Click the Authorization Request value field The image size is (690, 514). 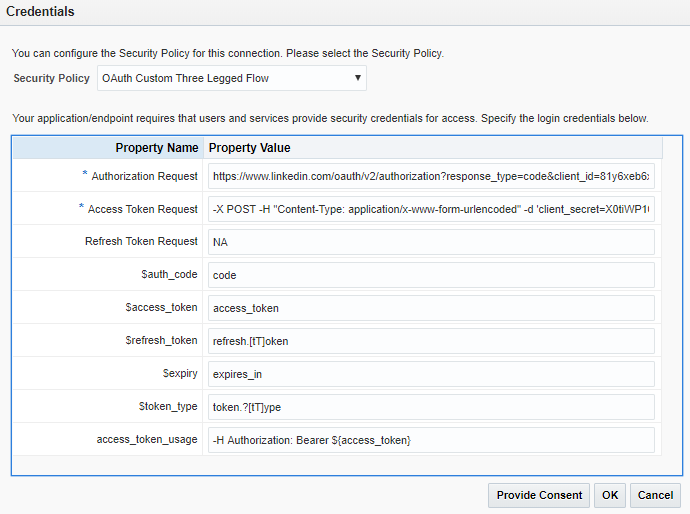coord(432,176)
